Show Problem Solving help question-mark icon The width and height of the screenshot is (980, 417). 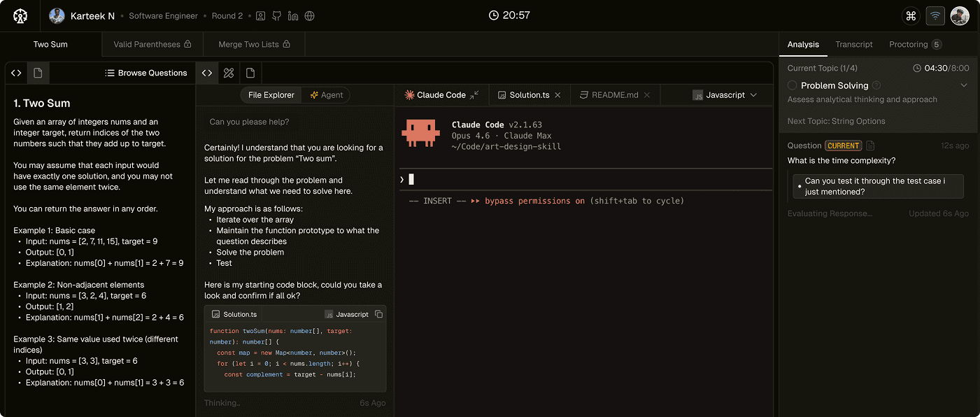point(876,85)
